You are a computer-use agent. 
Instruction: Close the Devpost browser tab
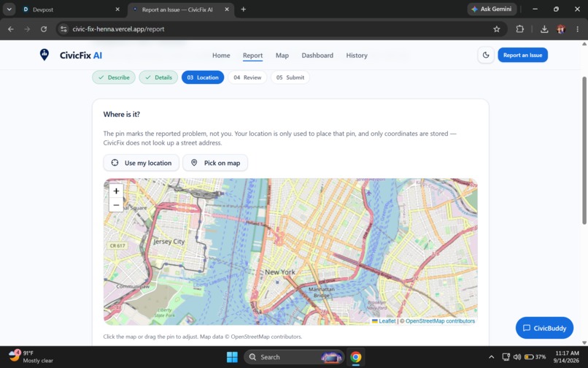117,9
